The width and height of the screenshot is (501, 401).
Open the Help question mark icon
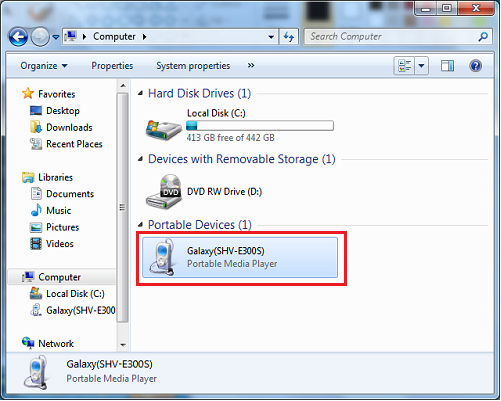[475, 66]
